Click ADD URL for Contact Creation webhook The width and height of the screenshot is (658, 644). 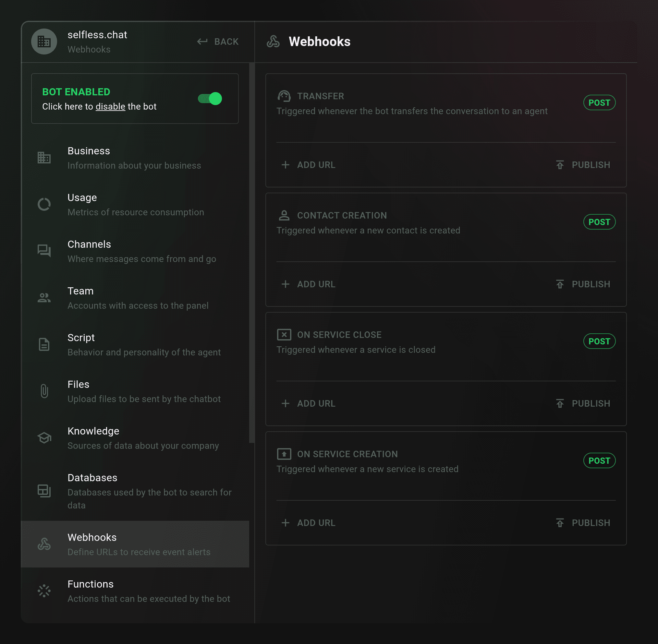click(308, 284)
